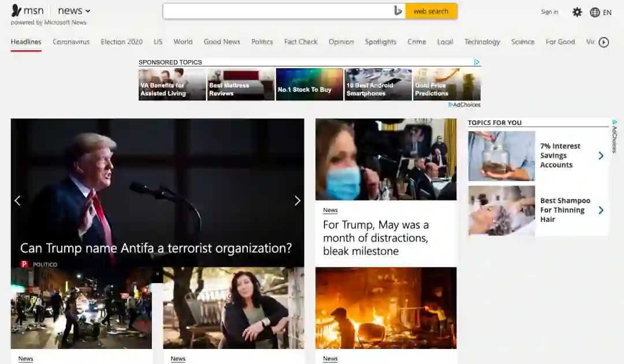The height and width of the screenshot is (364, 624).
Task: Select the Headlines tab
Action: pyautogui.click(x=26, y=42)
